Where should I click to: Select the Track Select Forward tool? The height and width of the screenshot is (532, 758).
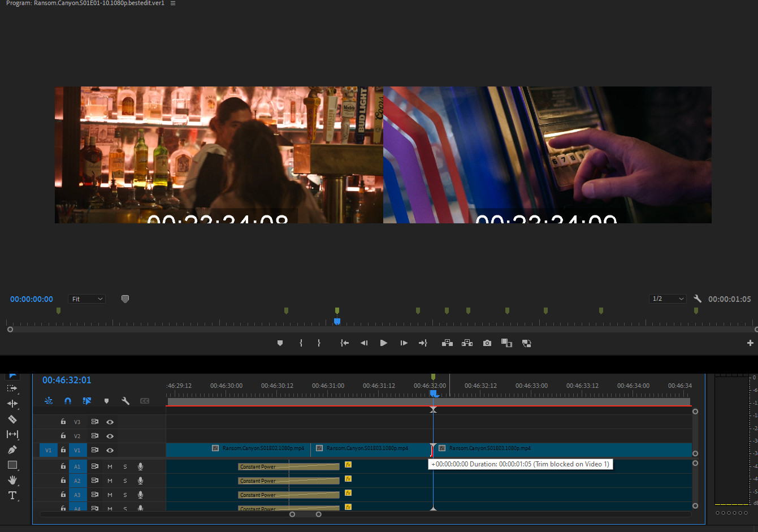point(12,388)
